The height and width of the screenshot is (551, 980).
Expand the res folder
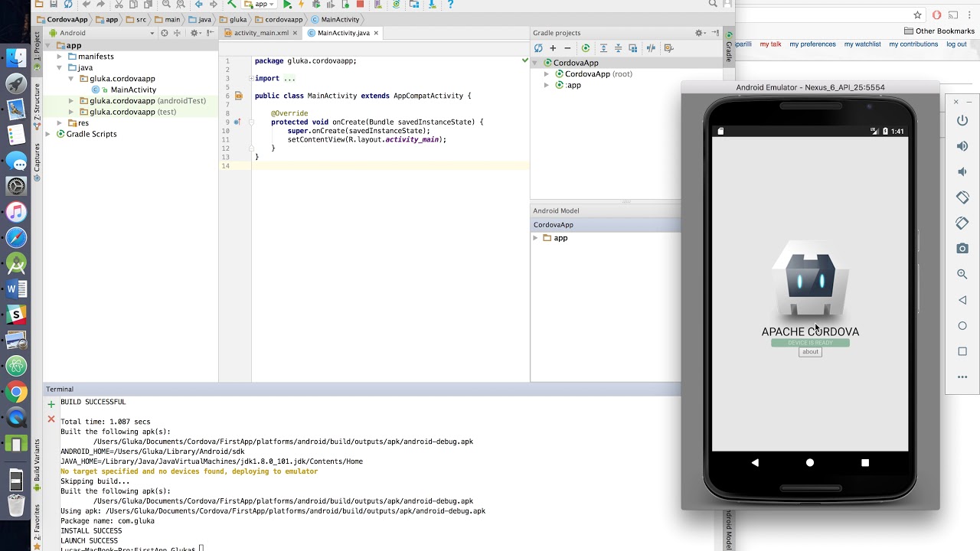pyautogui.click(x=60, y=122)
